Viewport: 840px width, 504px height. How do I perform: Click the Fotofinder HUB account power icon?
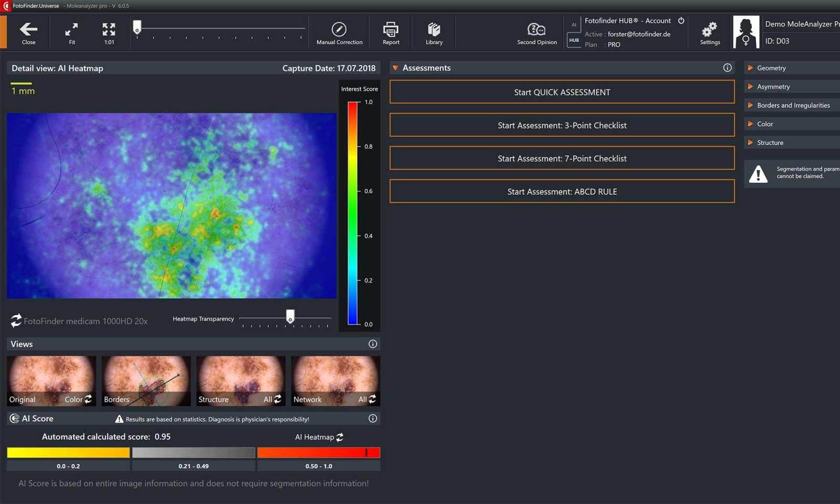[x=681, y=20]
